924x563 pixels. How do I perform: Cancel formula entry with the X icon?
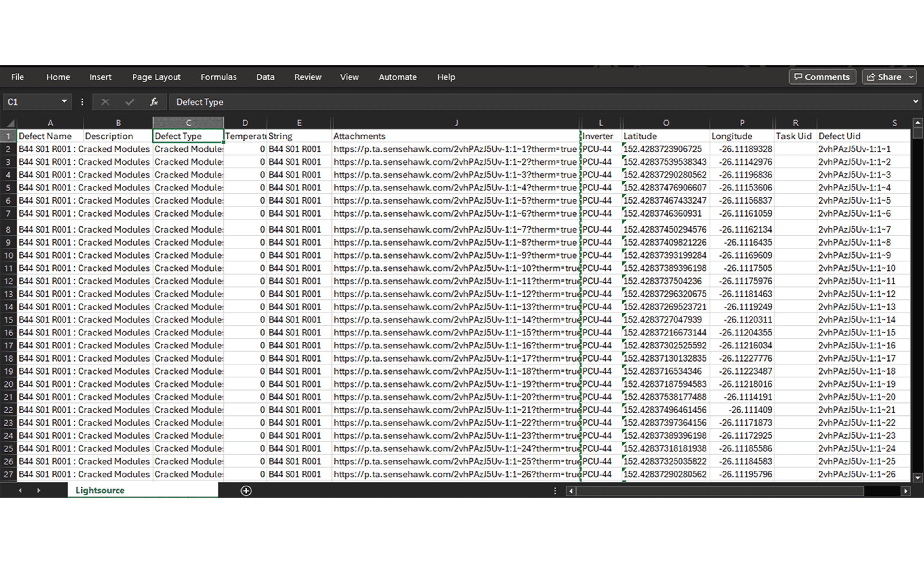(105, 102)
